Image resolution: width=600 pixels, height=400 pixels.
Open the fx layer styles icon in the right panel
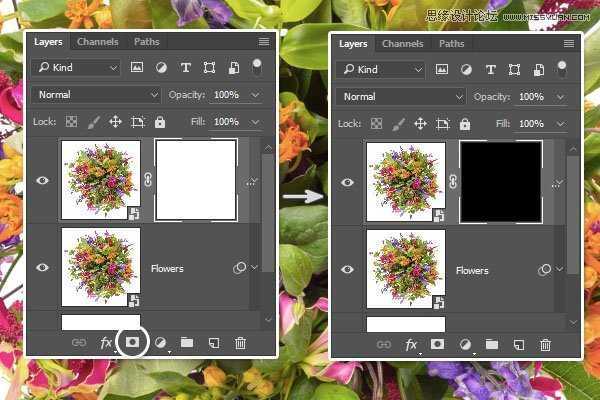click(x=410, y=344)
